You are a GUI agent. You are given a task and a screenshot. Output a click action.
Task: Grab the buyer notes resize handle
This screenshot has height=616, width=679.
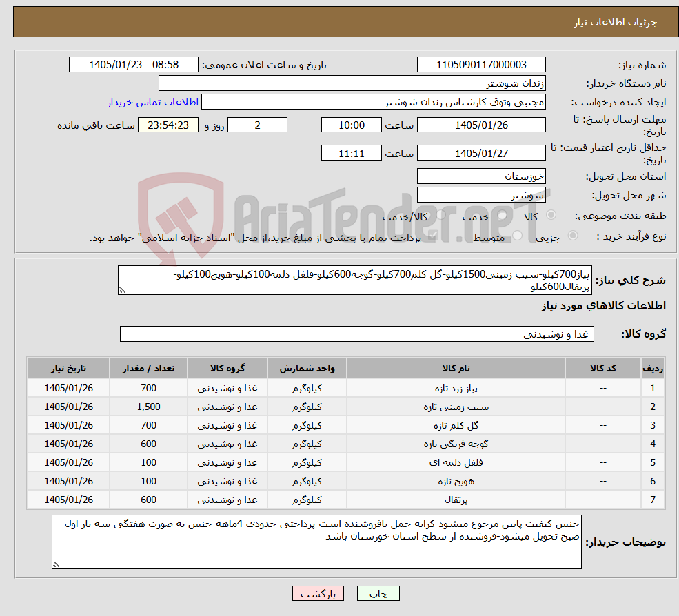point(56,564)
